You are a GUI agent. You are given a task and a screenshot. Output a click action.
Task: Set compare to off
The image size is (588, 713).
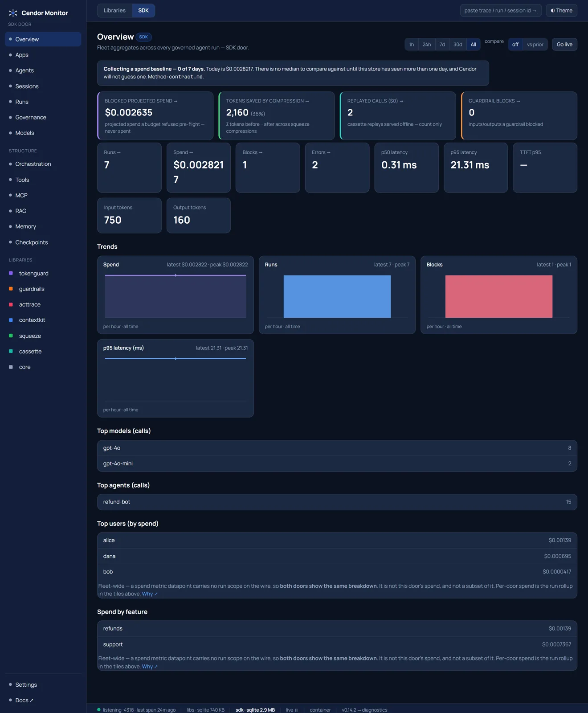coord(515,45)
